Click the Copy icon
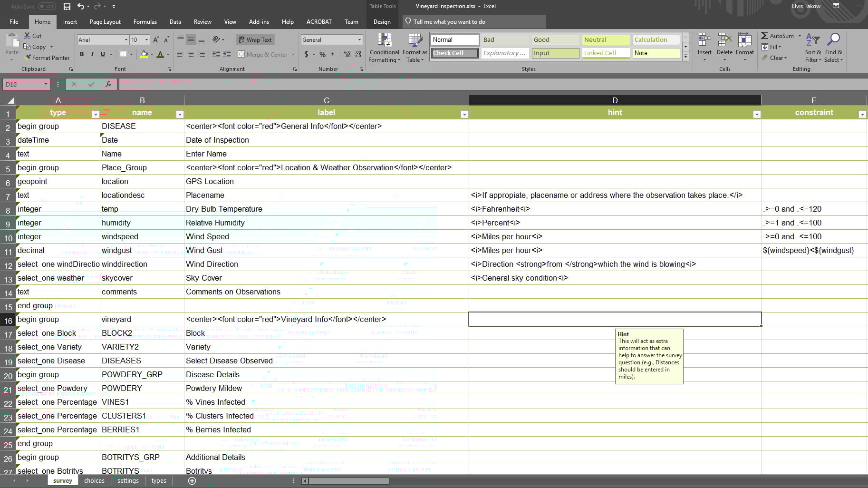The height and width of the screenshot is (488, 868). pyautogui.click(x=27, y=47)
